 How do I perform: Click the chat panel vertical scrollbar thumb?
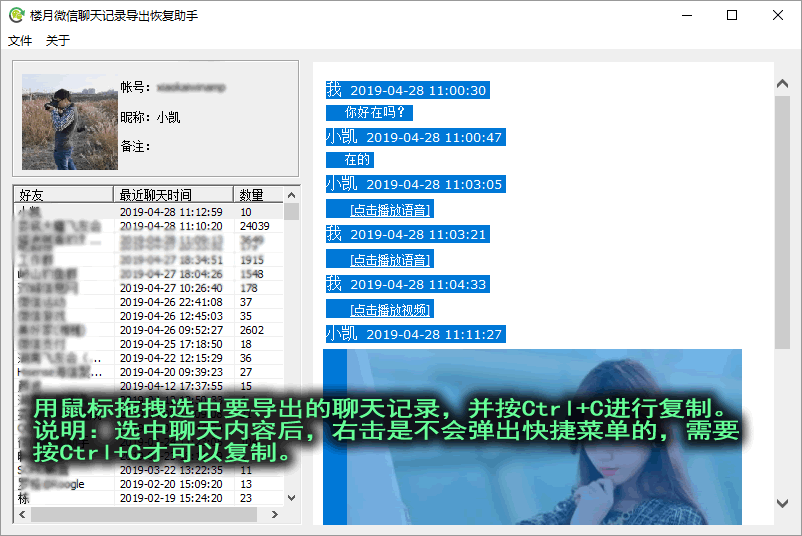coord(782,222)
